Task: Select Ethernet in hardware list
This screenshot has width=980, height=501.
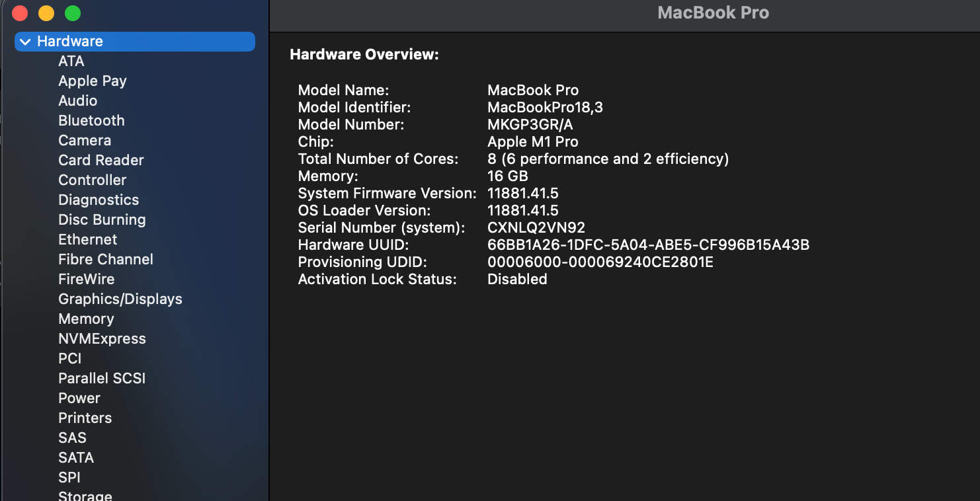Action: pos(87,240)
